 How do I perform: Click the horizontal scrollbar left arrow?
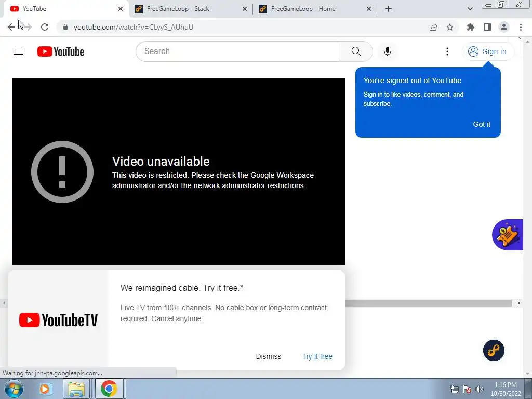coord(4,303)
